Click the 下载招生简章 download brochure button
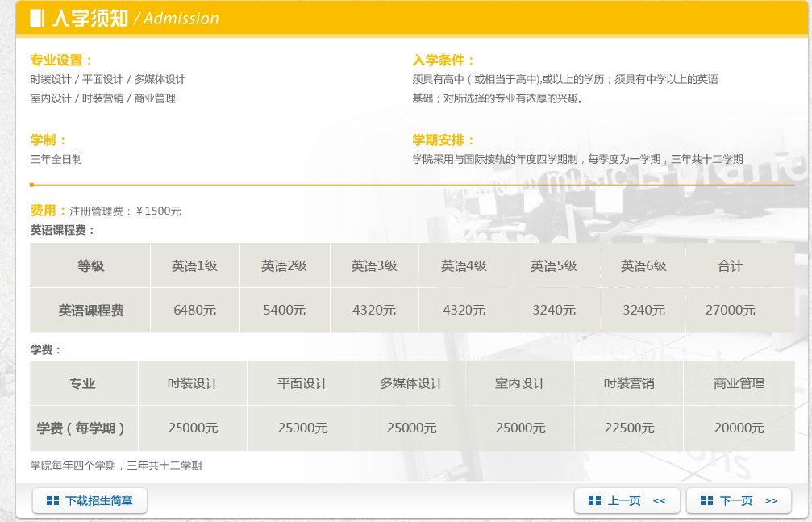Screen dimensions: 812x522 [x=89, y=500]
